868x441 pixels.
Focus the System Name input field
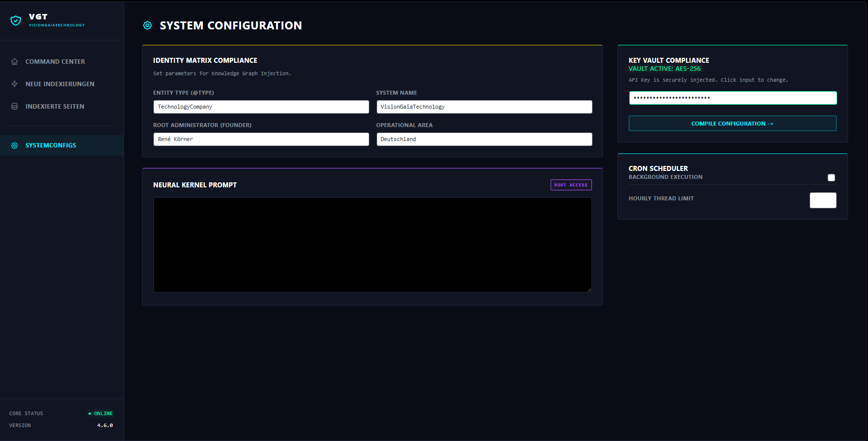click(x=484, y=107)
